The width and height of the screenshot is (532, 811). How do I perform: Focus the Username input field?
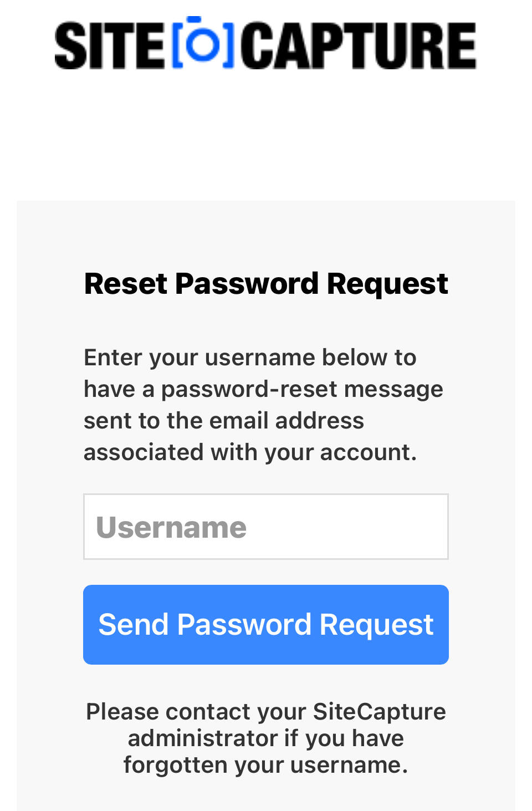(266, 527)
